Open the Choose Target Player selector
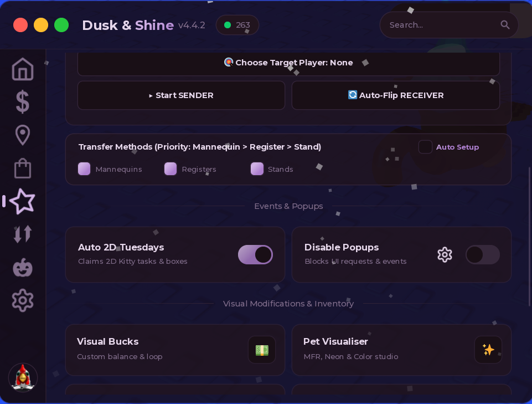 coord(288,63)
